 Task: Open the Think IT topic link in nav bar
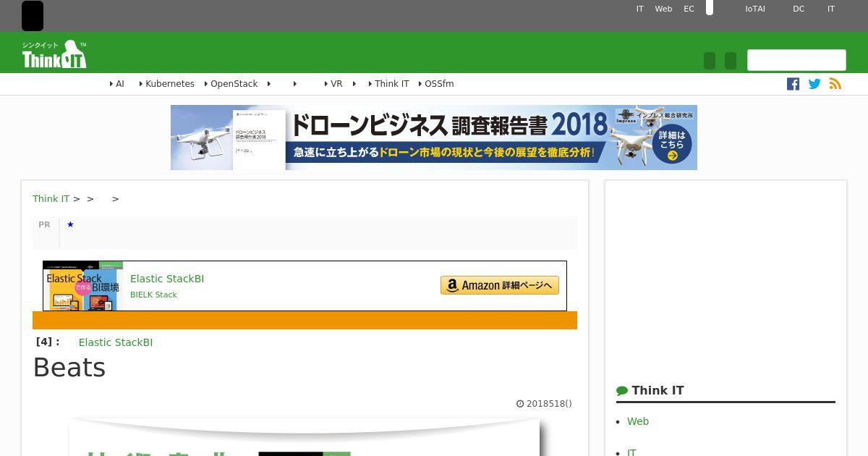coord(392,84)
